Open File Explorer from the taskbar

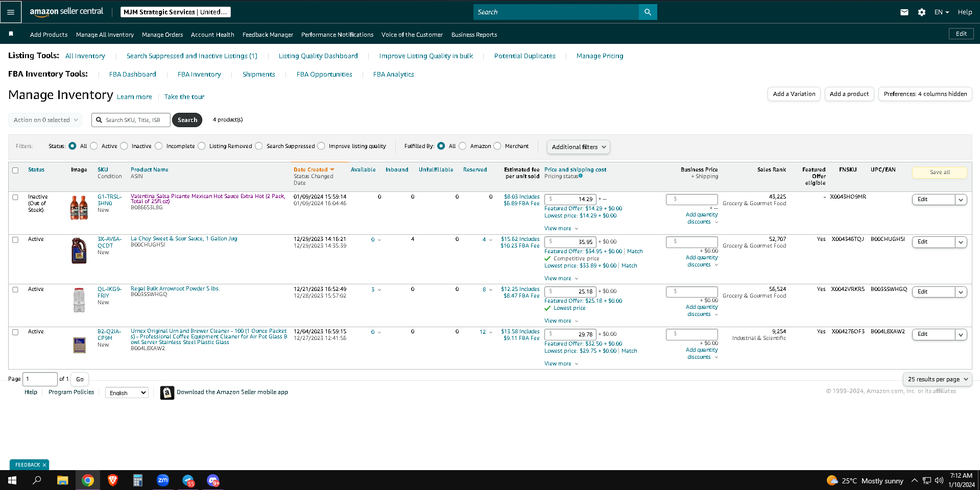click(x=62, y=480)
